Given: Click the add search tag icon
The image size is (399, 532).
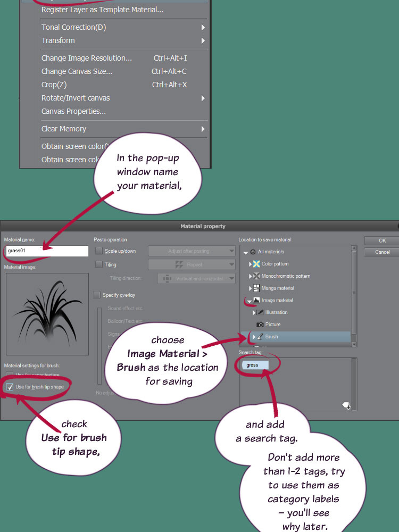Looking at the screenshot, I should [x=346, y=406].
